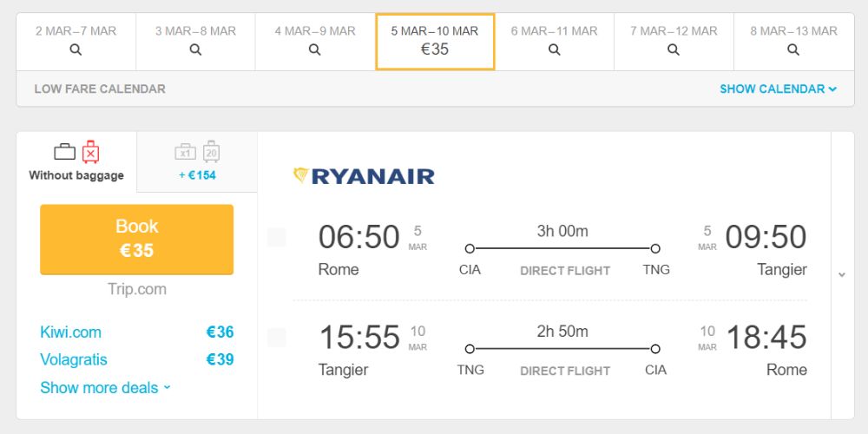Expand flight details chevron on right edge
868x434 pixels.
[x=842, y=274]
